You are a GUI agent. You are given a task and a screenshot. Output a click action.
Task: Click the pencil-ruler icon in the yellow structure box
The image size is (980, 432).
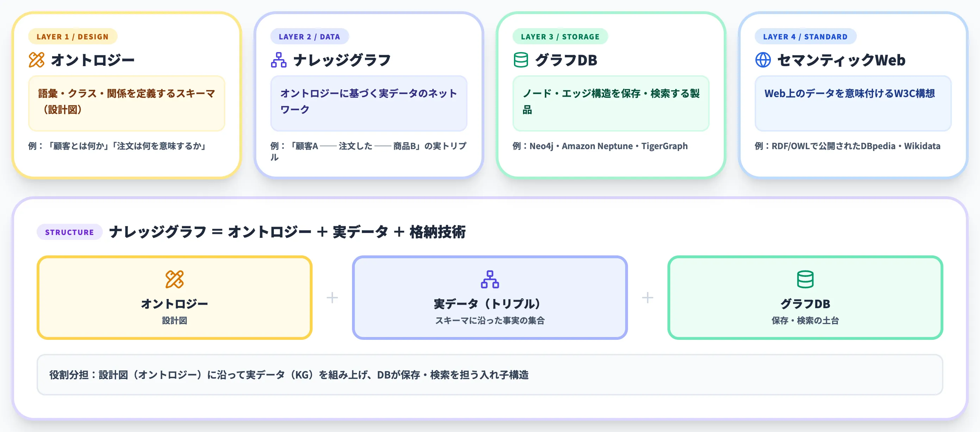click(174, 280)
